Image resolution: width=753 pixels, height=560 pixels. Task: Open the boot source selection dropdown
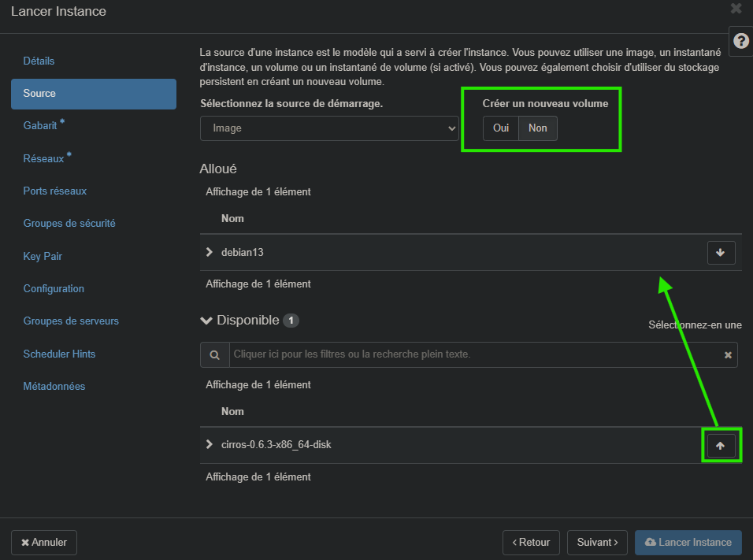pyautogui.click(x=329, y=128)
